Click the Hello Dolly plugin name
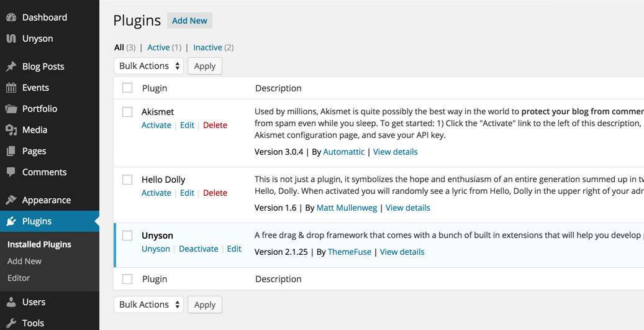The image size is (644, 330). 163,180
